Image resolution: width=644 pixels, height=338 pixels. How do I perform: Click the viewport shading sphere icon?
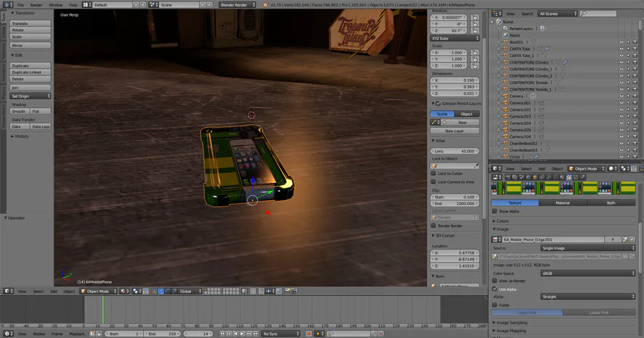(x=125, y=292)
